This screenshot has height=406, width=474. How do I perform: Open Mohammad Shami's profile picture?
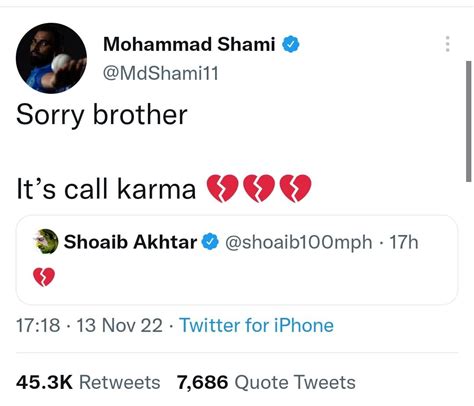(x=51, y=58)
